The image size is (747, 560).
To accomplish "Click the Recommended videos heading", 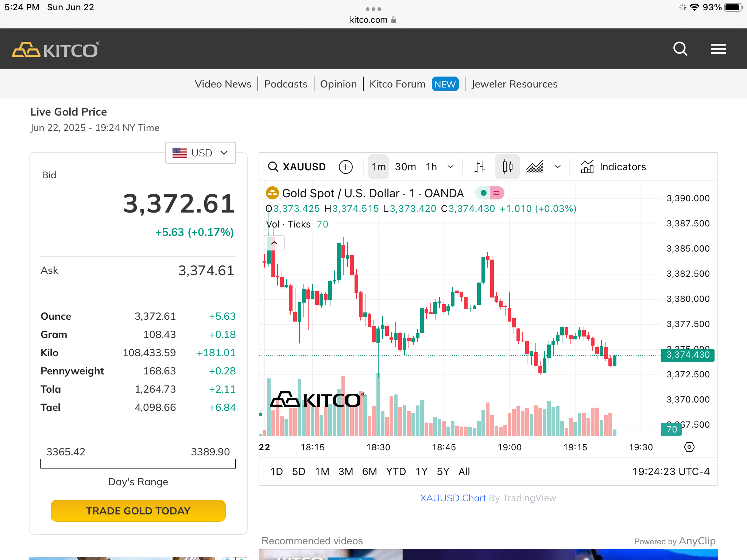I will tap(312, 541).
